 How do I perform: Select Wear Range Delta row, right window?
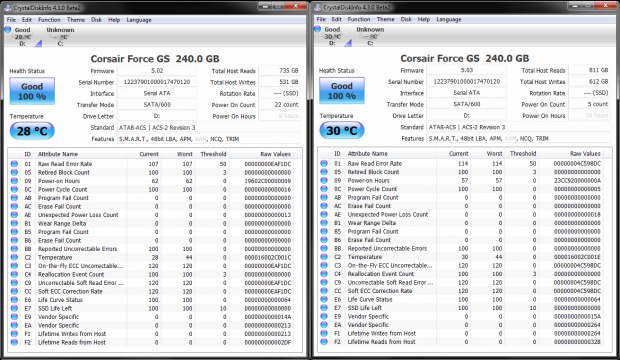tap(460, 223)
